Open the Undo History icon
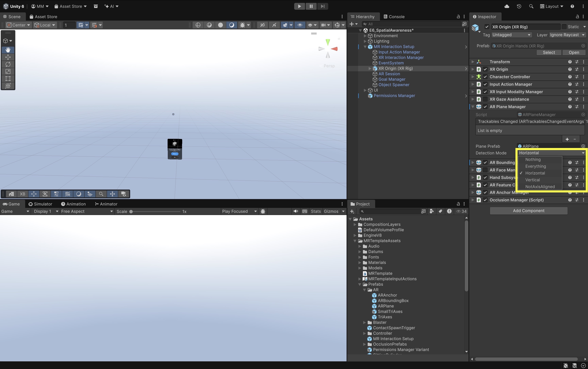 pos(519,6)
